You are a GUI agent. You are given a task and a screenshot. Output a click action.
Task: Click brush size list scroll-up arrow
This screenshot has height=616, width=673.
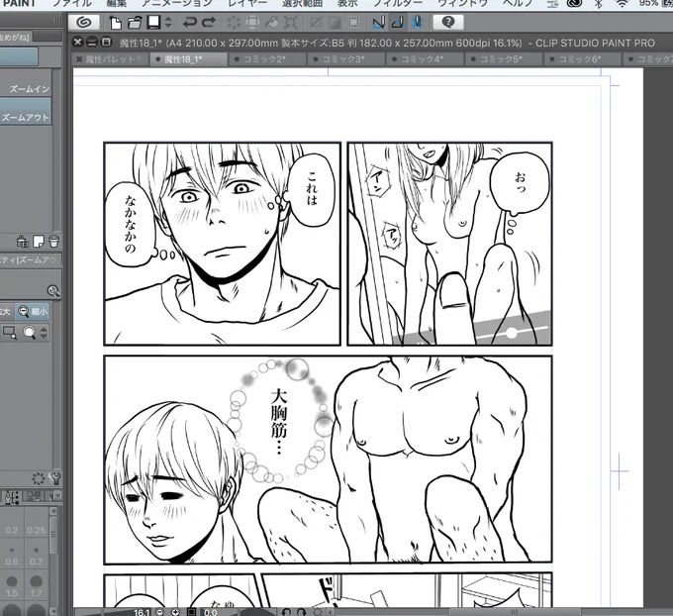pos(53,511)
